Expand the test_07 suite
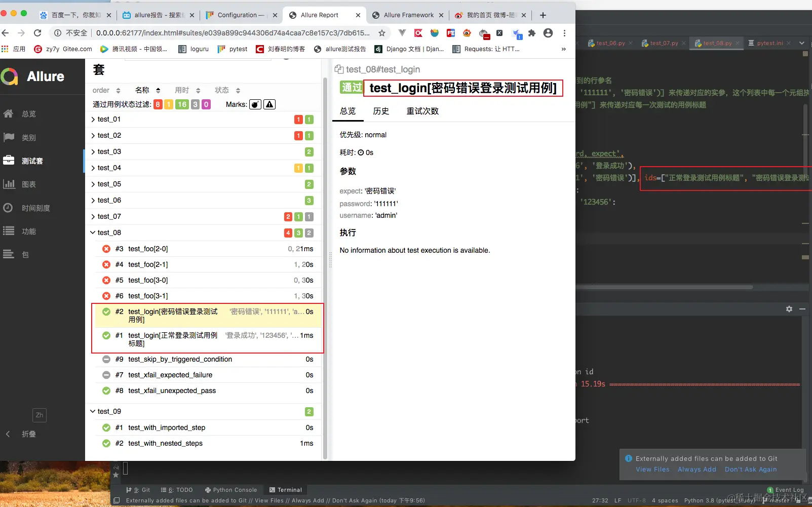This screenshot has width=812, height=507. pos(203,217)
